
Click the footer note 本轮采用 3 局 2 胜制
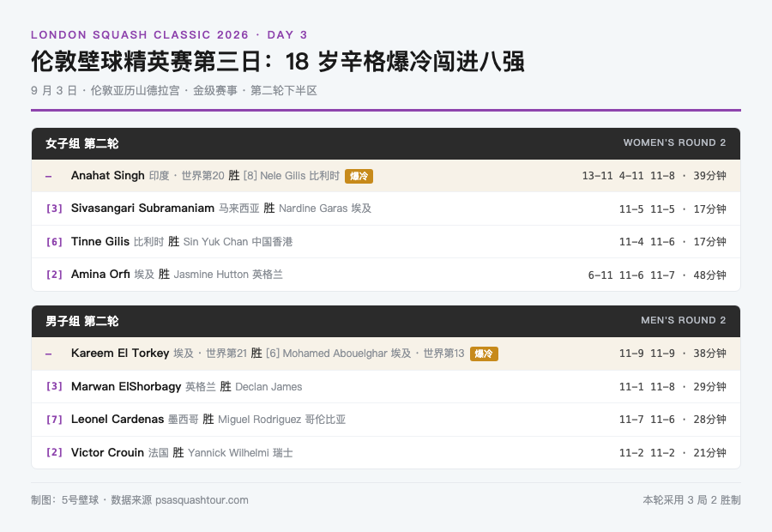click(x=691, y=500)
